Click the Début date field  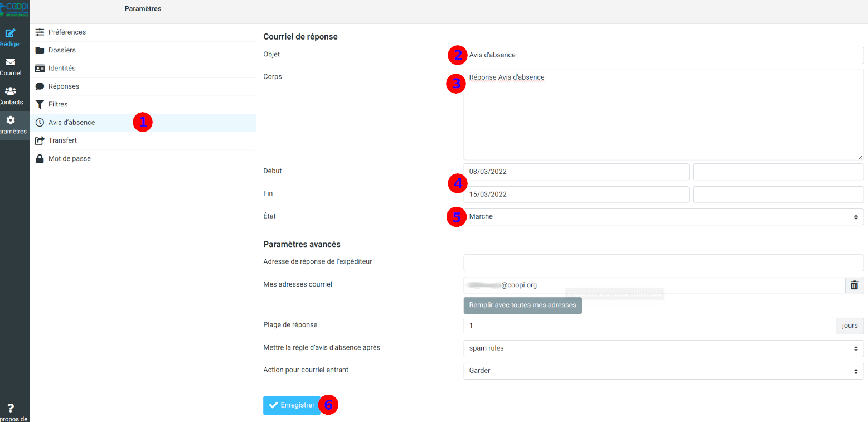click(577, 172)
